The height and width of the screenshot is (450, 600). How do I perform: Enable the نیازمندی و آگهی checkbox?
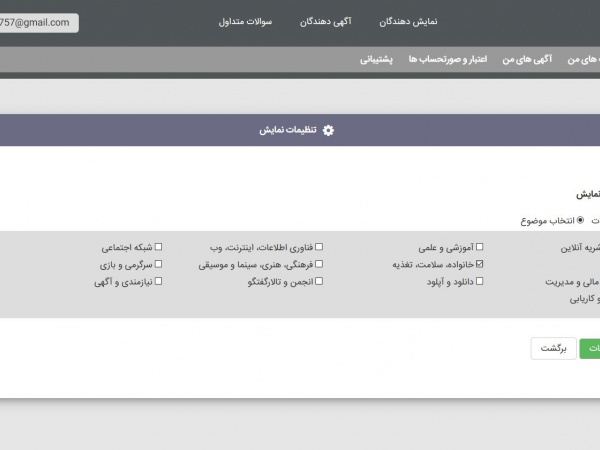158,281
